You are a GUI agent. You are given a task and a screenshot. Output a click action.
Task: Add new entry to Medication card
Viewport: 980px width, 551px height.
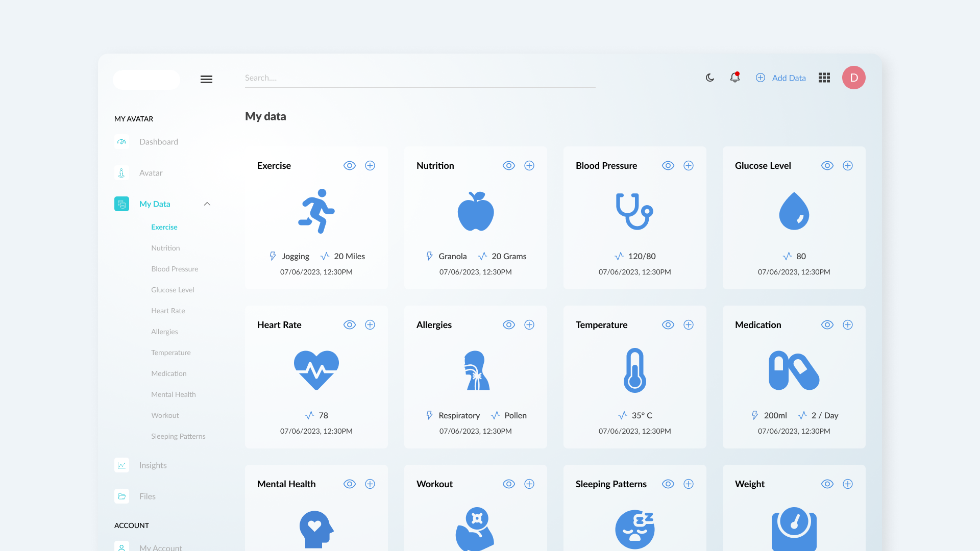click(x=848, y=325)
